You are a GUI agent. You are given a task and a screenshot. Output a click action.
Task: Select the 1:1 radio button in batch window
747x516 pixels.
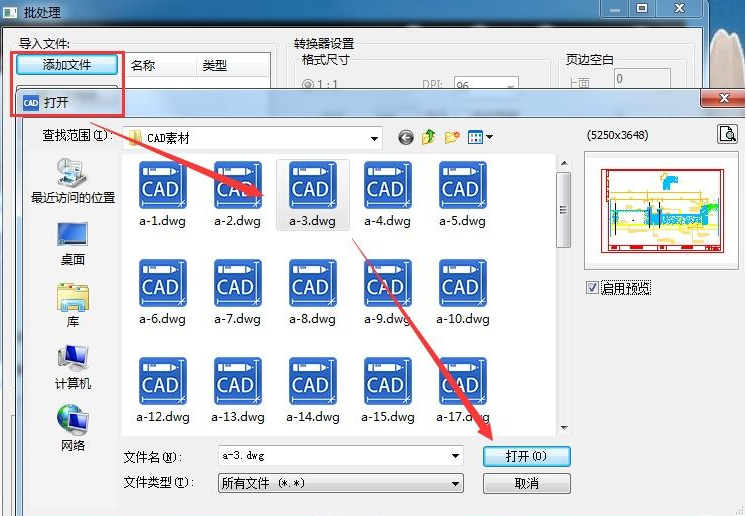[308, 84]
